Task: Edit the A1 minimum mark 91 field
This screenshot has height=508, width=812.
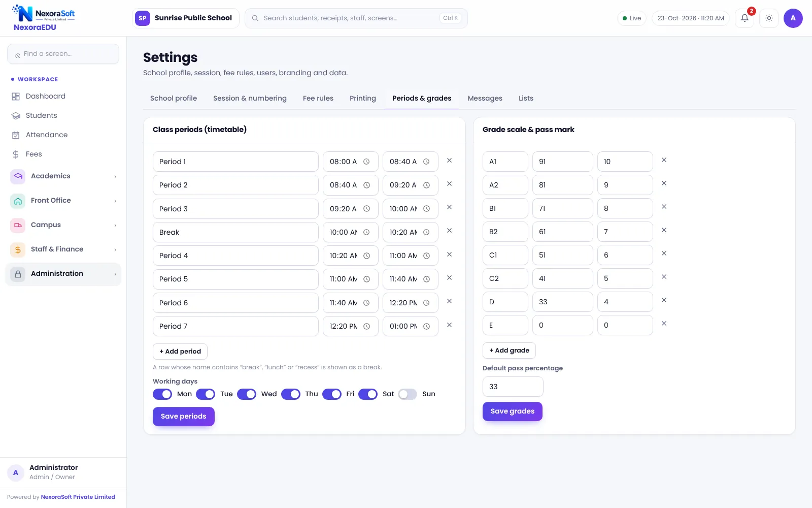Action: (x=562, y=162)
